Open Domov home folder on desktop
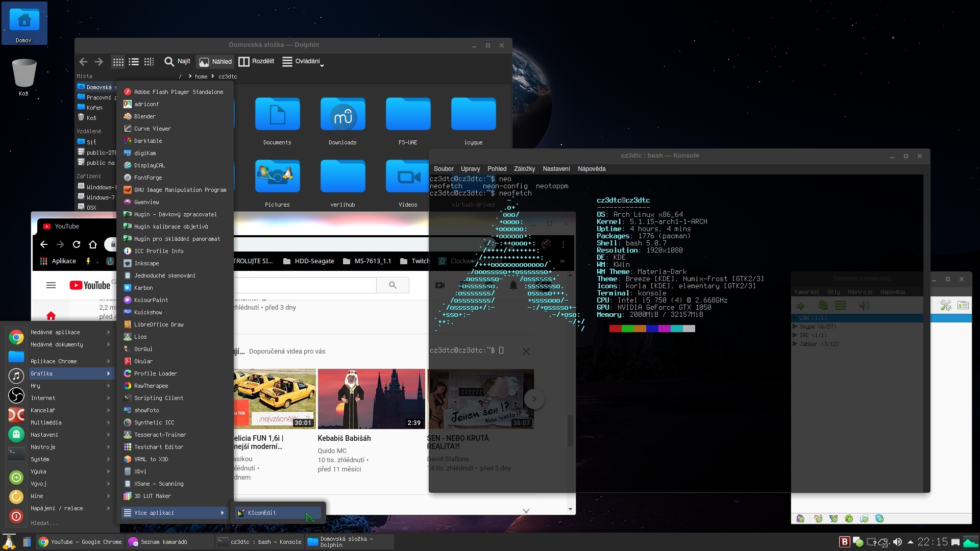This screenshot has width=980, height=551. point(24,23)
